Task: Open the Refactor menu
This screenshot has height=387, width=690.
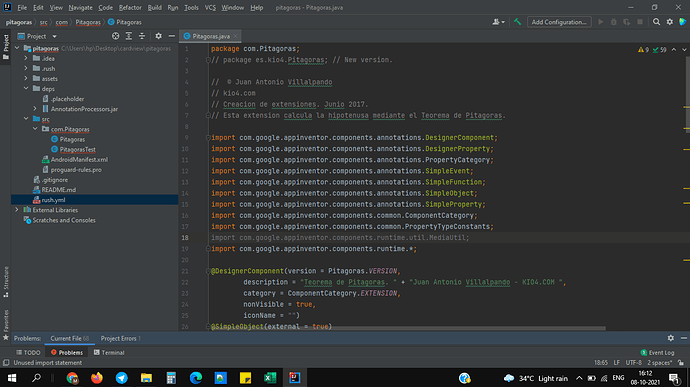Action: tap(130, 7)
